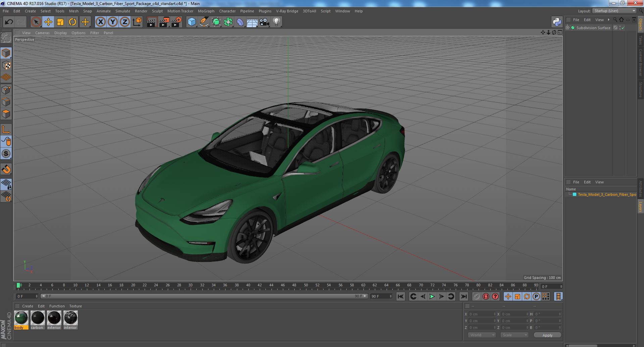Click the Subdivision Surface generator icon
The image size is (644, 347).
(216, 22)
